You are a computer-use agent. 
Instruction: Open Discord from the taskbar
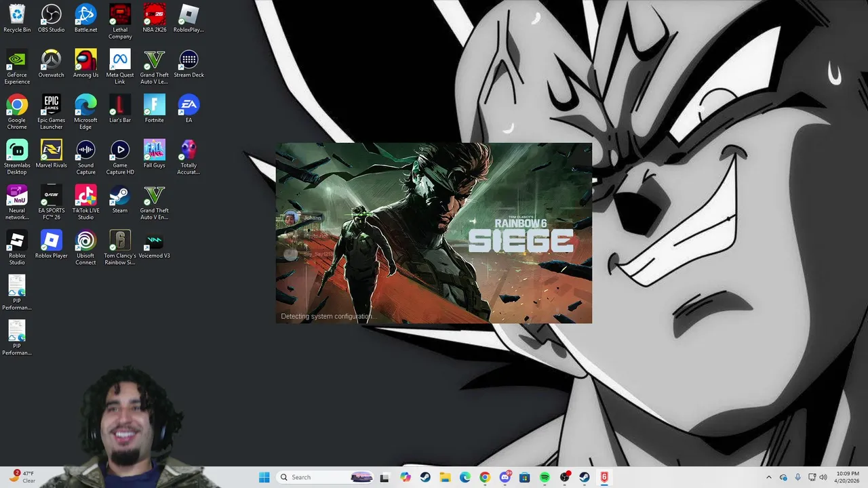505,477
